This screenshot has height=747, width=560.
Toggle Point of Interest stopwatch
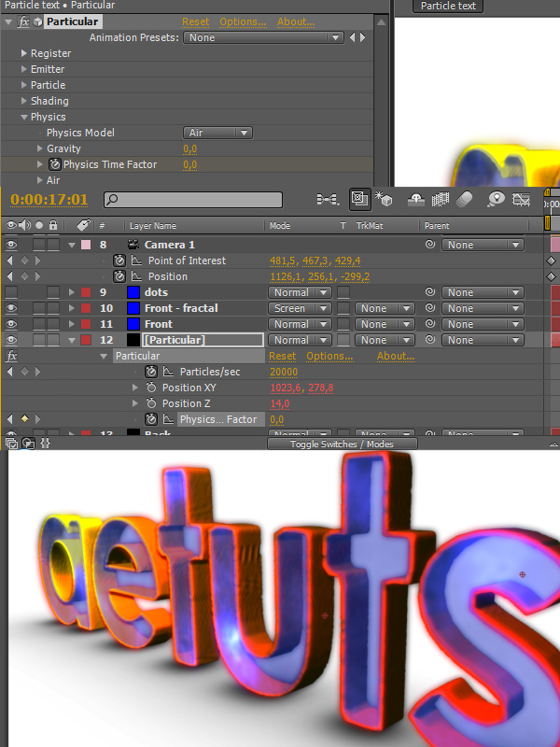(119, 261)
